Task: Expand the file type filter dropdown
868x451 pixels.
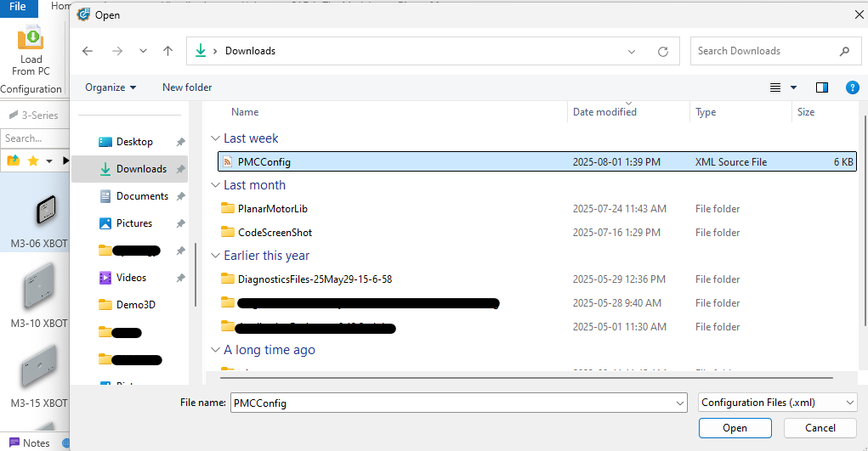Action: 776,403
